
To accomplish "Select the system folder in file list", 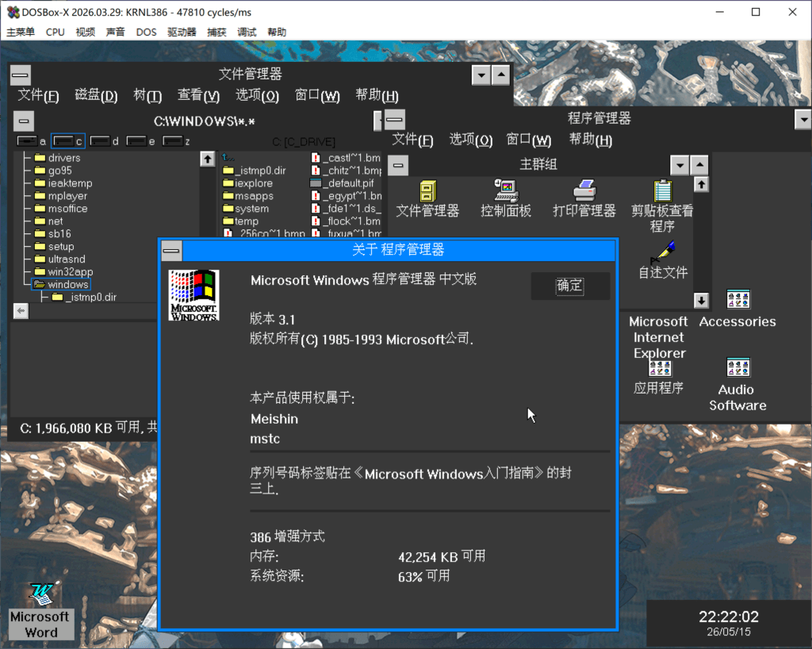I will pos(246,208).
